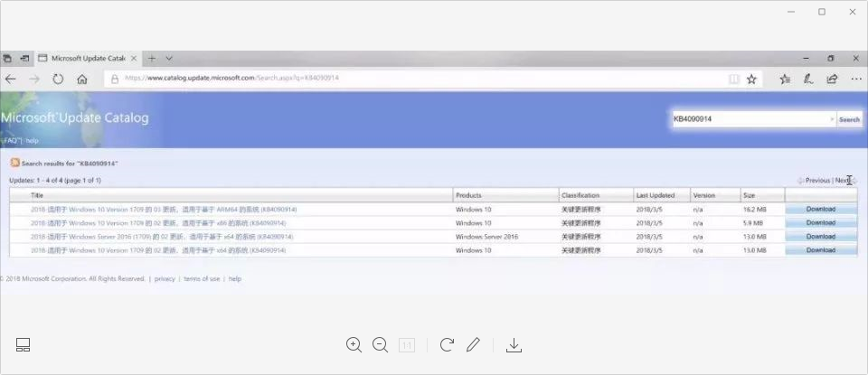Open the x86 update title link
This screenshot has height=375, width=868.
point(158,222)
